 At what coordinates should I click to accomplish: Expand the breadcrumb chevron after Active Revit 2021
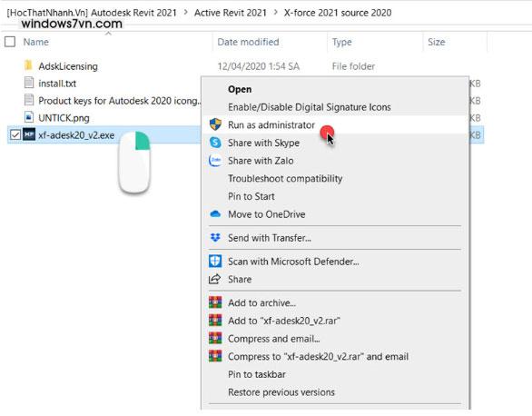tap(275, 12)
